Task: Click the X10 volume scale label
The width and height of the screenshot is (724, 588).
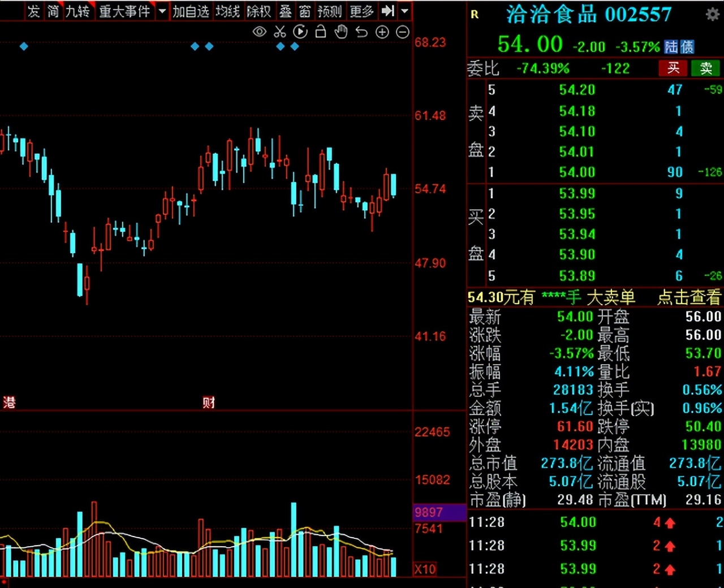Action: [x=425, y=569]
